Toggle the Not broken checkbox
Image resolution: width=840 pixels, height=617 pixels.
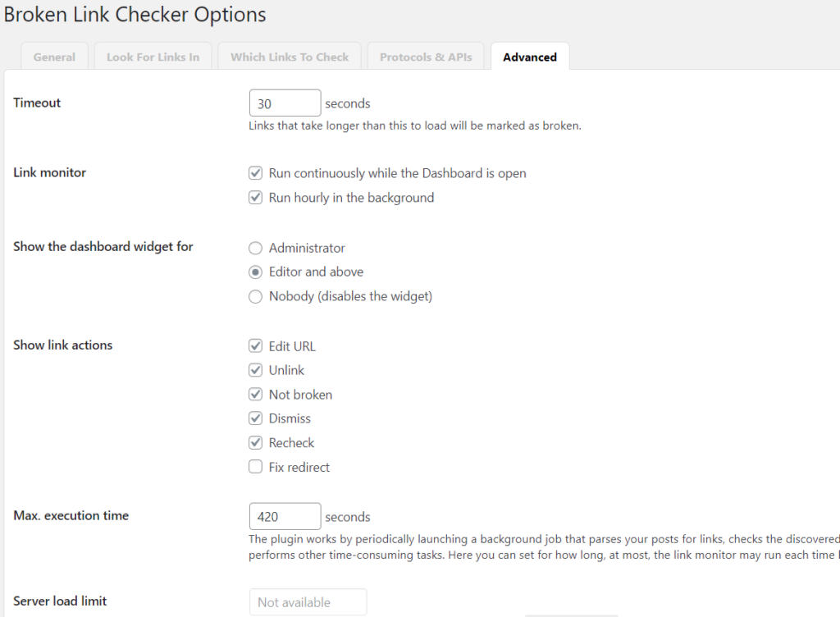[x=256, y=395]
